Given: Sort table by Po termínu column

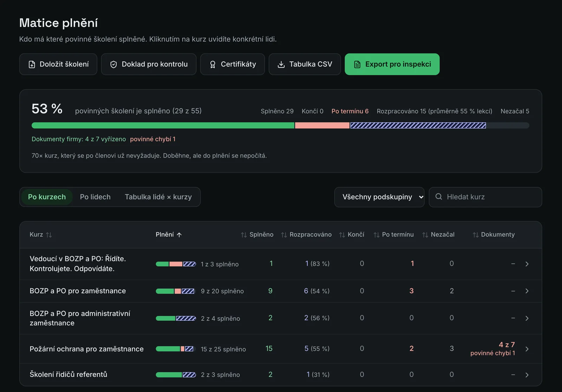Looking at the screenshot, I should [394, 235].
